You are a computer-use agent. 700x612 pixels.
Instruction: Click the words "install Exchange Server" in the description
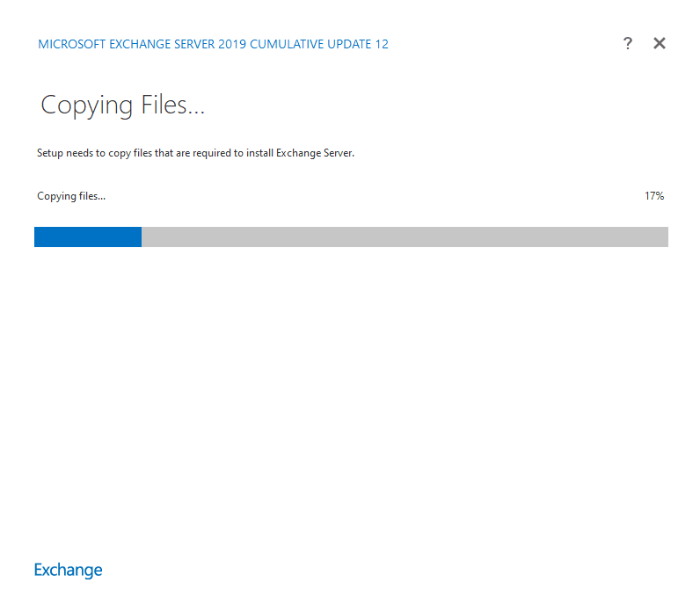[316, 153]
